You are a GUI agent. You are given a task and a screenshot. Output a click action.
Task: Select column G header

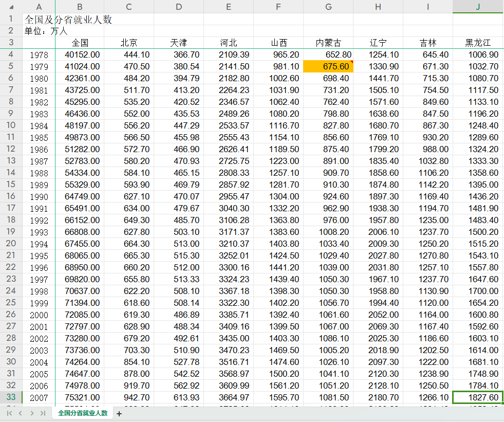pos(328,7)
